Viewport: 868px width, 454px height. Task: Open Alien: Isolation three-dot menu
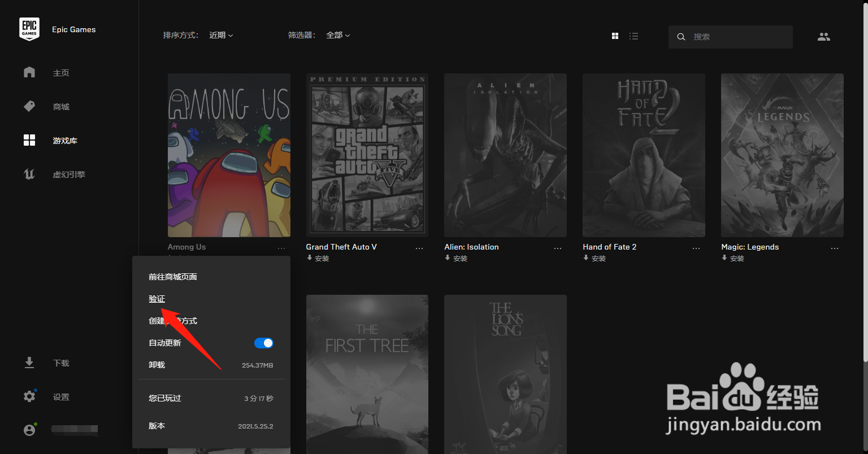pos(558,248)
